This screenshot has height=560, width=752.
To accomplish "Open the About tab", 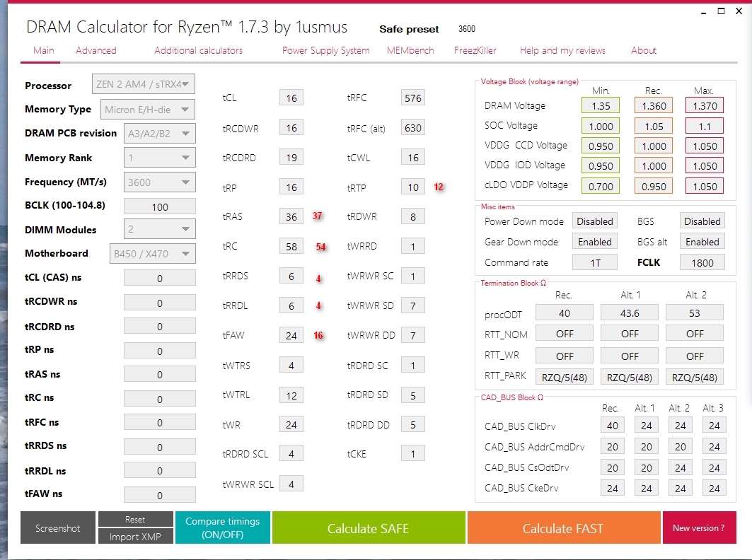I will coord(644,50).
